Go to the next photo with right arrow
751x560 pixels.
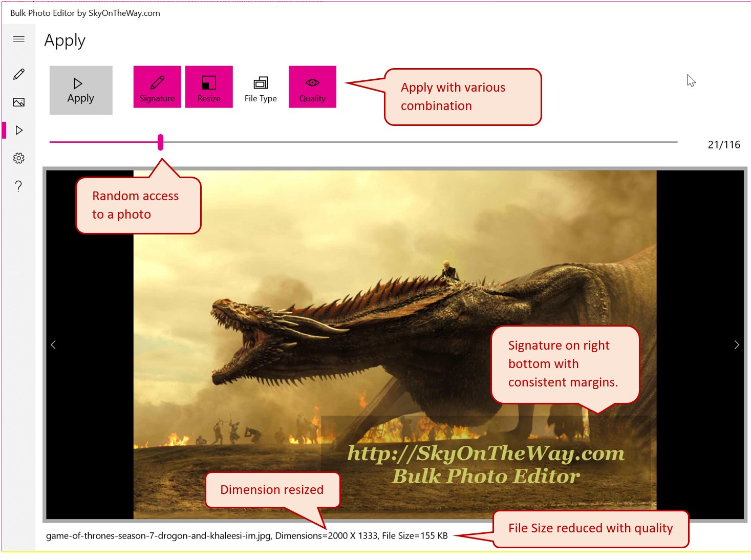pos(737,344)
